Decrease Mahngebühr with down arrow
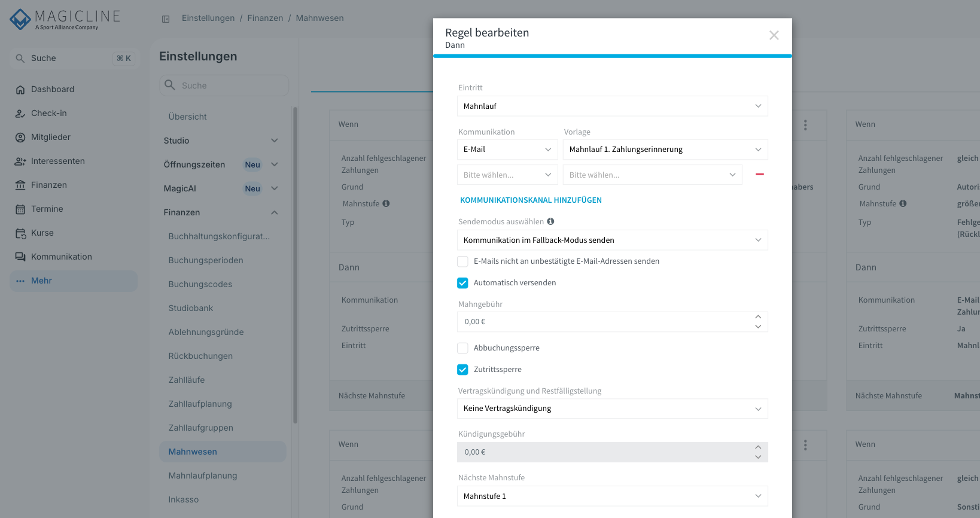The width and height of the screenshot is (980, 518). point(758,327)
